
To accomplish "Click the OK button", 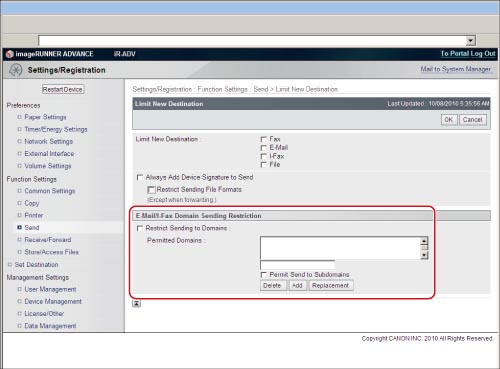I will 449,120.
